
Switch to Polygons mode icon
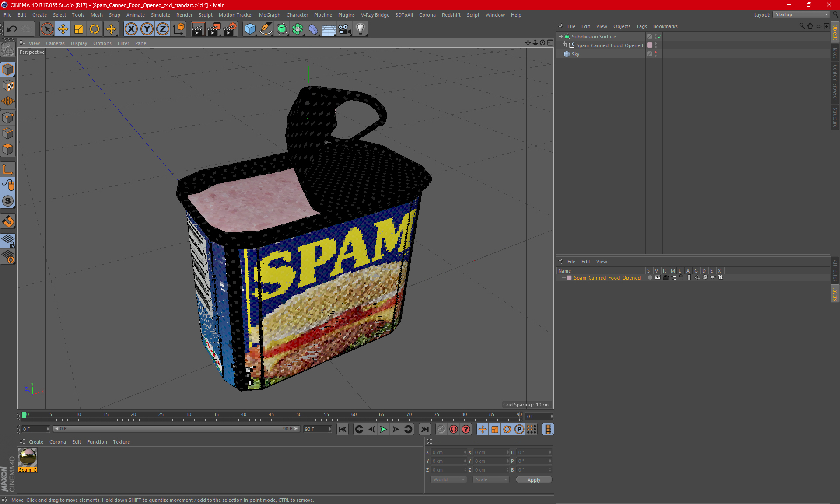pos(8,149)
